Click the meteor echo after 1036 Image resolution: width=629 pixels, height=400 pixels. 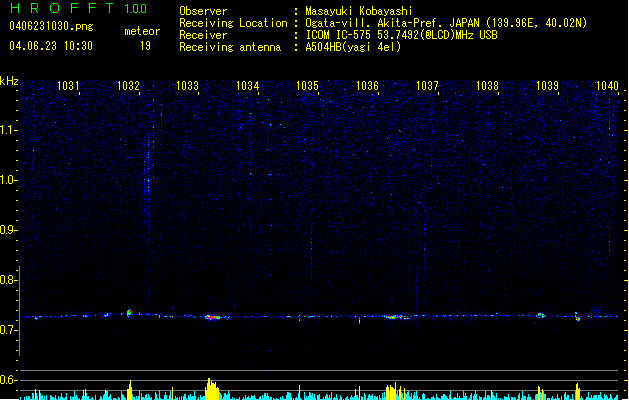pyautogui.click(x=397, y=317)
